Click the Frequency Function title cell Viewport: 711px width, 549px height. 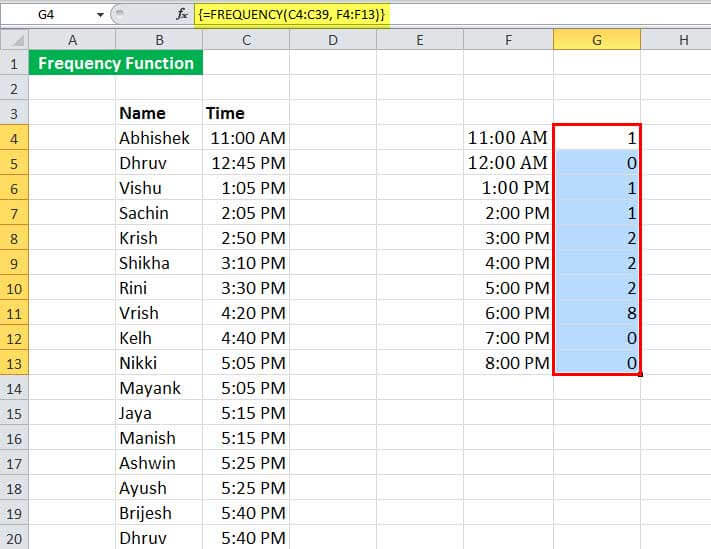115,64
